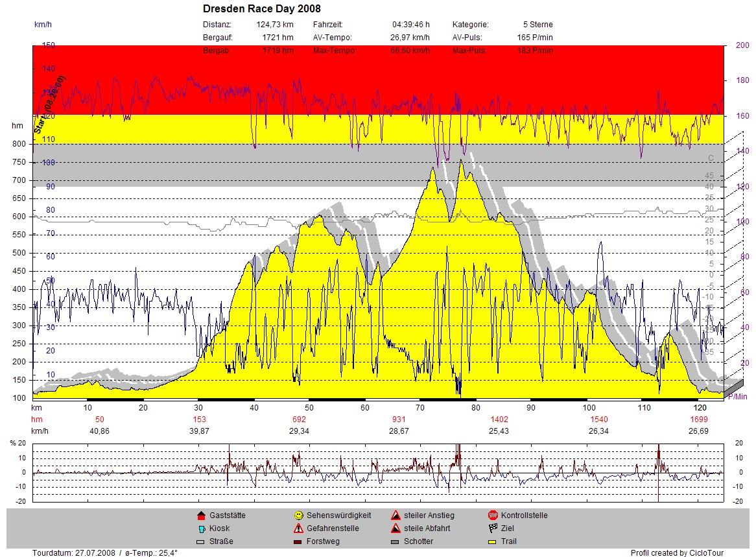
Task: Select the gray Schotter surface swatch
Action: tap(395, 541)
